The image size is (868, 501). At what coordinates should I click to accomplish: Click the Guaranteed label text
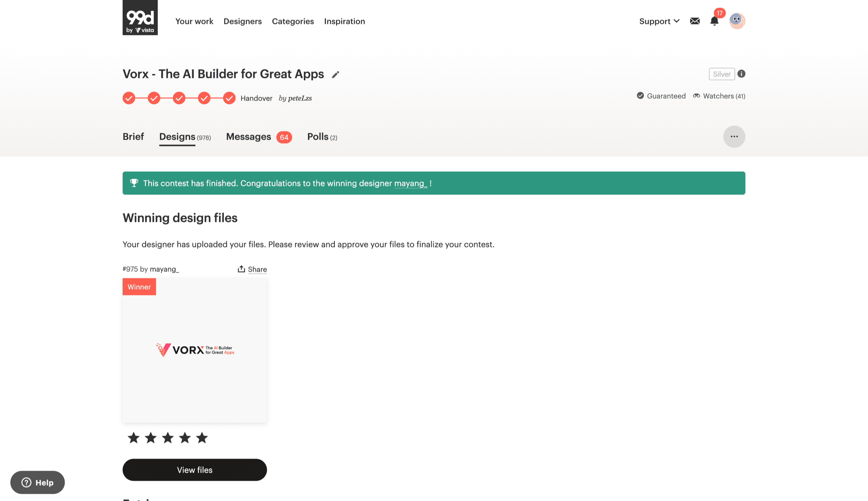click(666, 96)
